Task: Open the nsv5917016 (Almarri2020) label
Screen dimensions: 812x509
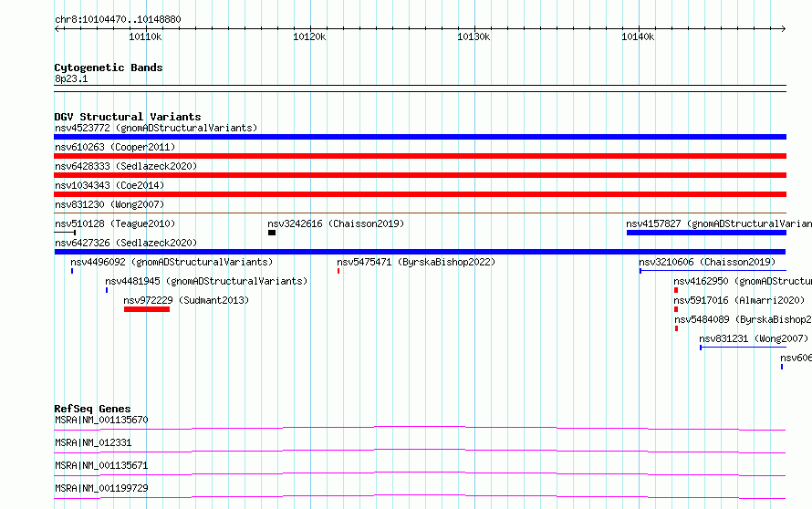Action: tap(739, 300)
